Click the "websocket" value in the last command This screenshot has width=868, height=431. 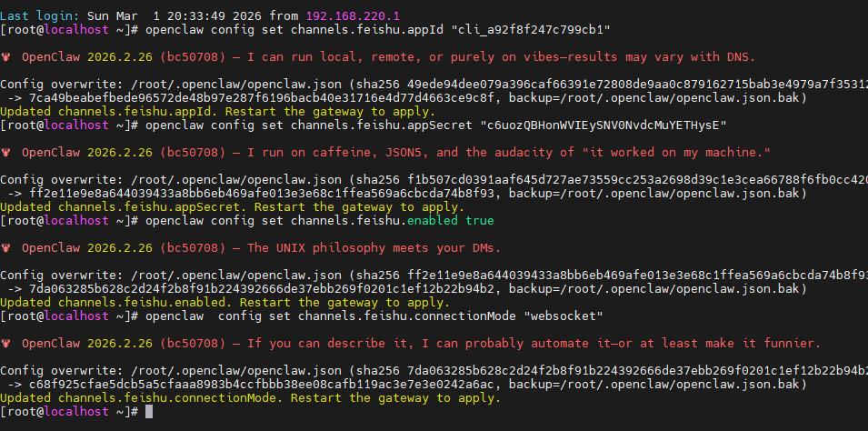pyautogui.click(x=563, y=316)
